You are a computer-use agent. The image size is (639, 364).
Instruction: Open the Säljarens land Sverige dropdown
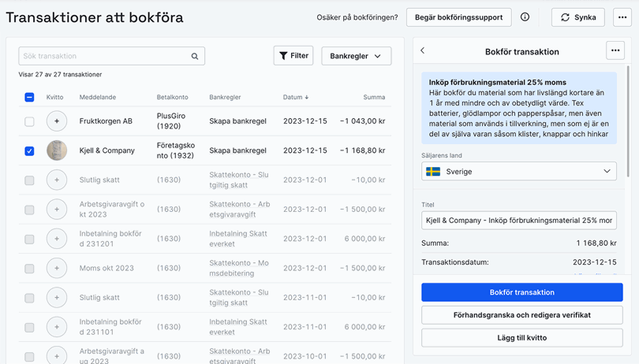click(x=519, y=172)
